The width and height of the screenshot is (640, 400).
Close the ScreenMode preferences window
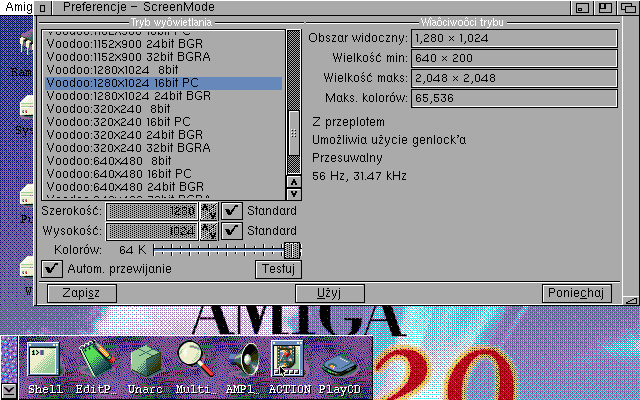tap(43, 8)
